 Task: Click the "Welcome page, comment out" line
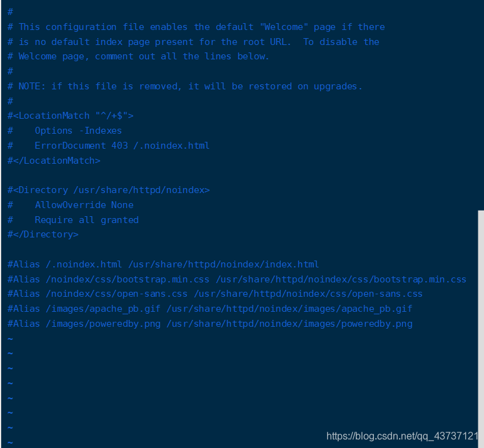pos(139,56)
